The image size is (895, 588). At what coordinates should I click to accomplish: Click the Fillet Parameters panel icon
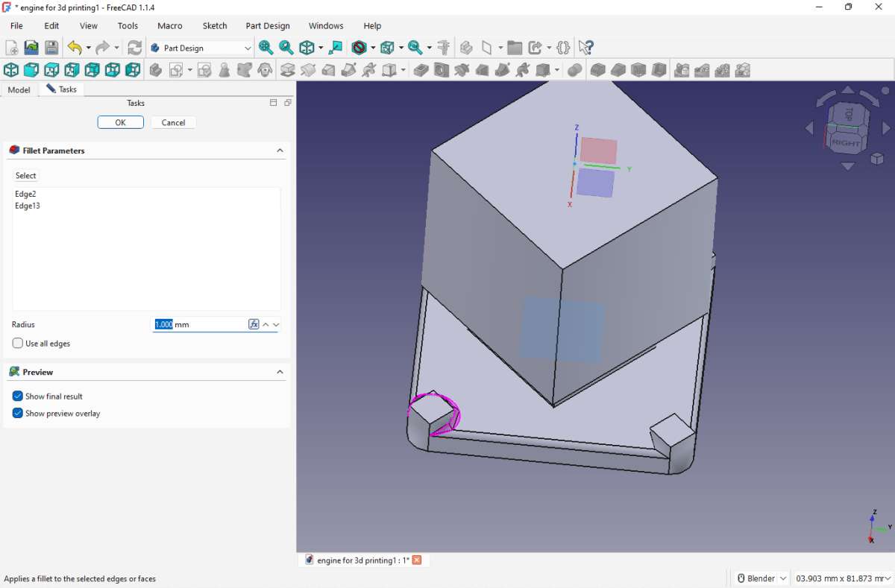pyautogui.click(x=13, y=151)
